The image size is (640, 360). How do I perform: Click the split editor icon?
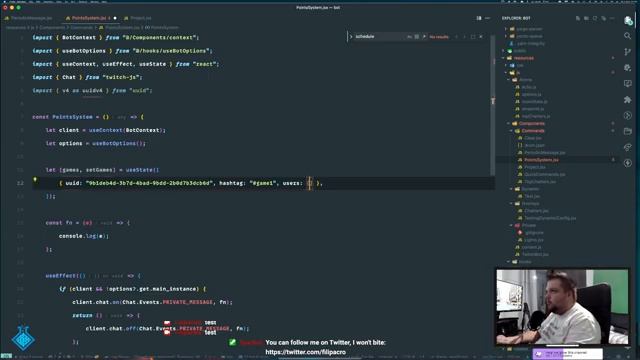tap(479, 18)
